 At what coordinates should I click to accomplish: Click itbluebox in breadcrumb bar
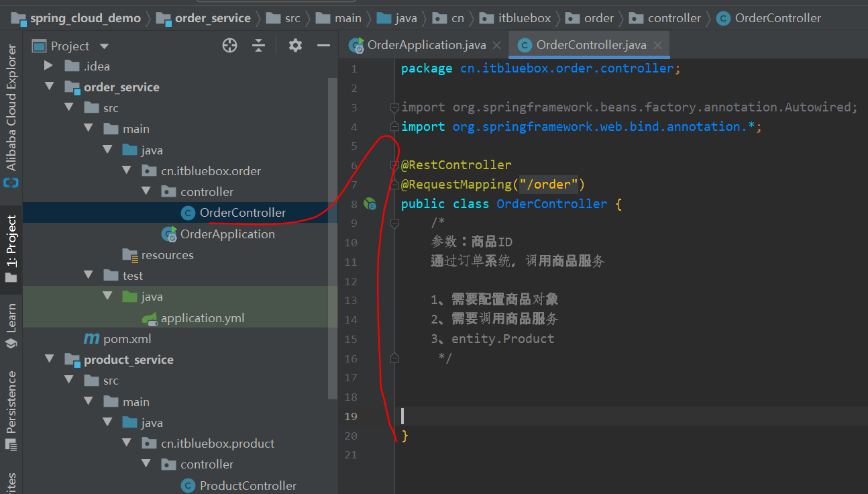click(x=525, y=18)
